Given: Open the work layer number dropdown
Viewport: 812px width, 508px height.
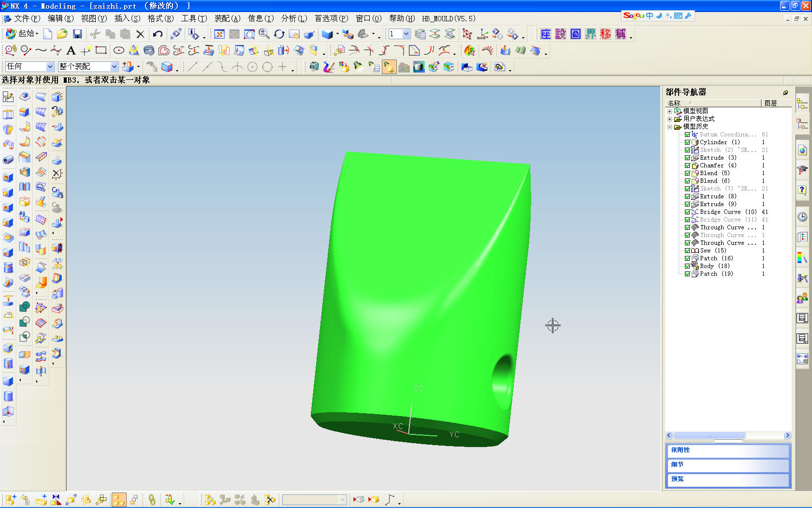Looking at the screenshot, I should coord(406,34).
